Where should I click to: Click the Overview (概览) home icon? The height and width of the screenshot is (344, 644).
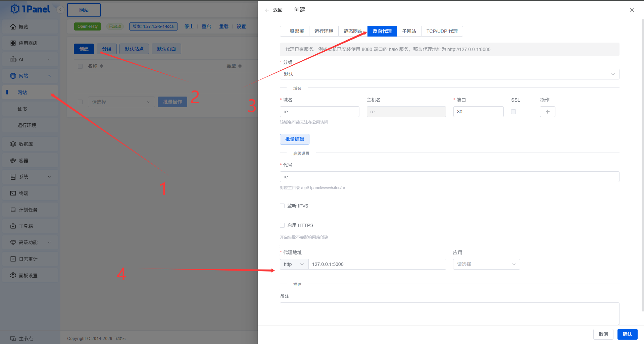13,27
